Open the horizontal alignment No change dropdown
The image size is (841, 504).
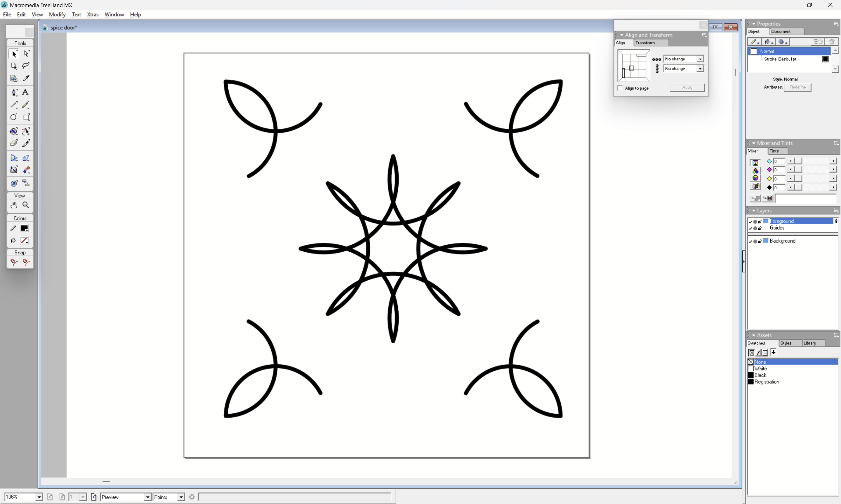click(700, 59)
